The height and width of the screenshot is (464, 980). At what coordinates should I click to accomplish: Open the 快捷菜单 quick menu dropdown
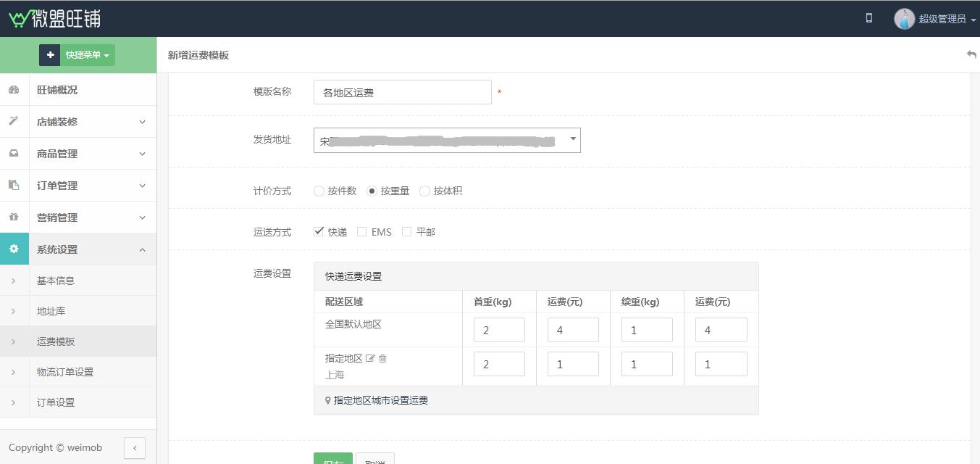tap(77, 55)
